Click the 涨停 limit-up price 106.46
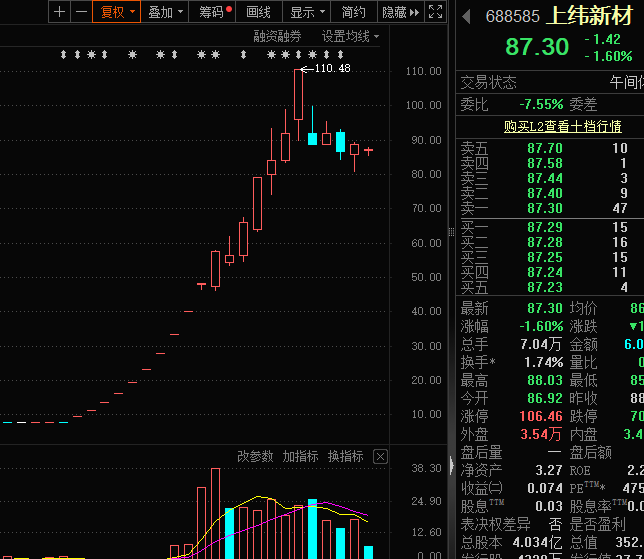 [540, 416]
